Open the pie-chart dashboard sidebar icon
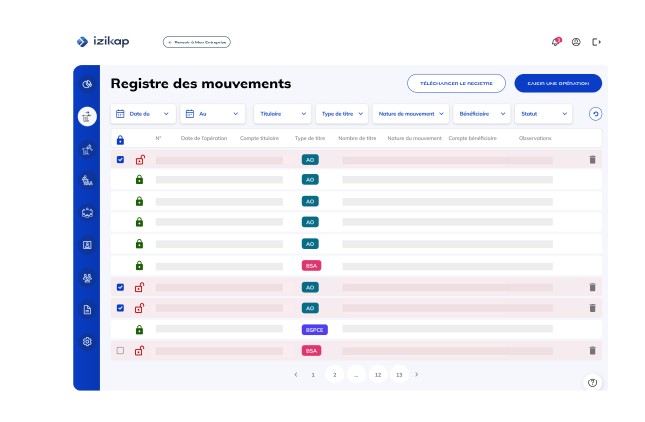Screen dimensions: 645x422 click(87, 84)
